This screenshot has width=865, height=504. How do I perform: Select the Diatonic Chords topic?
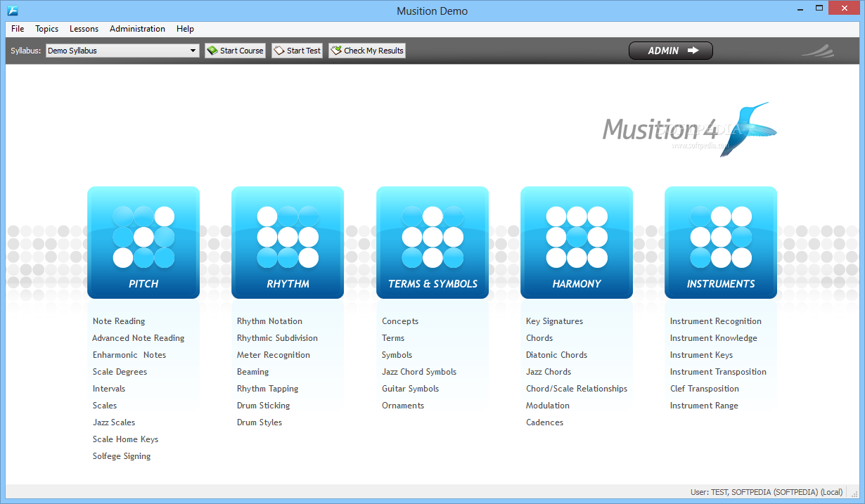coord(556,355)
